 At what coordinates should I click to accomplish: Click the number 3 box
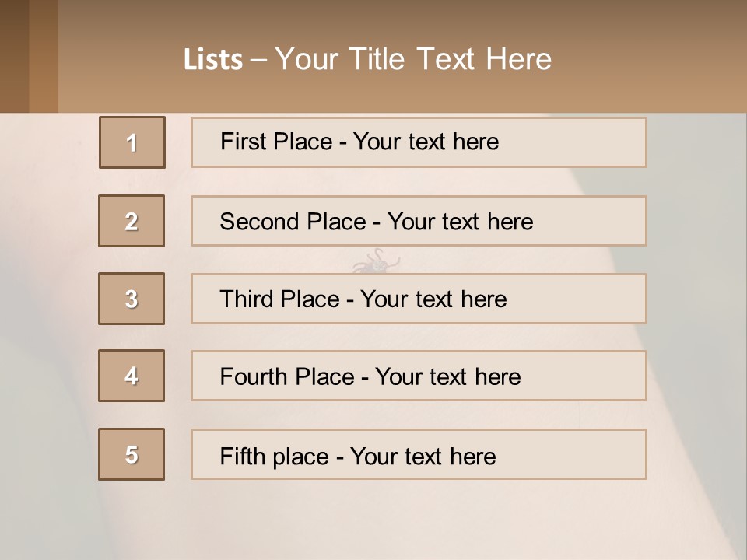point(132,299)
